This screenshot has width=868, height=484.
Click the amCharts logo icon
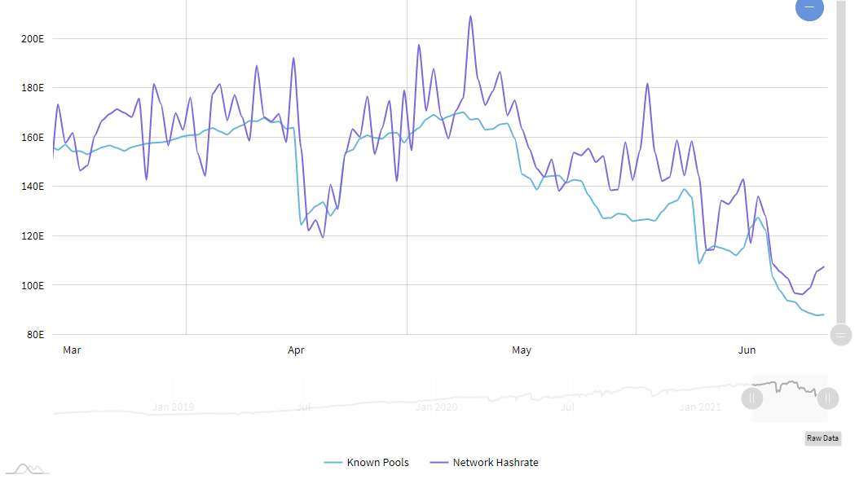(x=28, y=469)
